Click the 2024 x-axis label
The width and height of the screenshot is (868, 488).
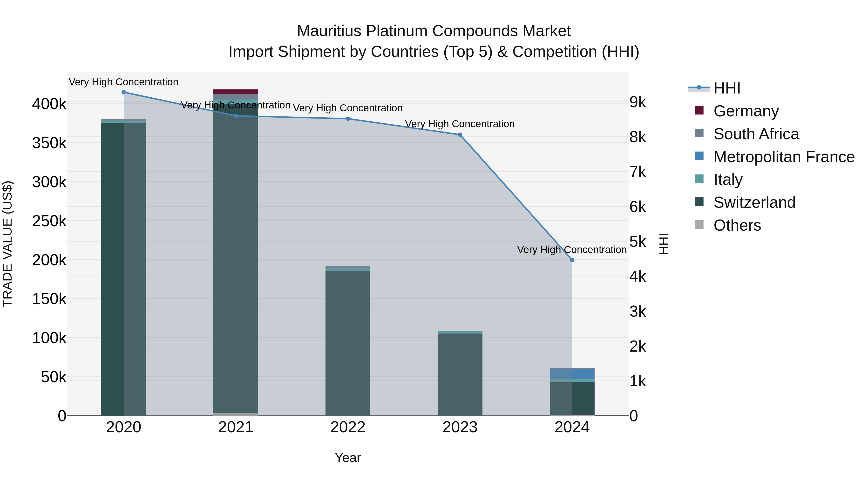pyautogui.click(x=572, y=427)
